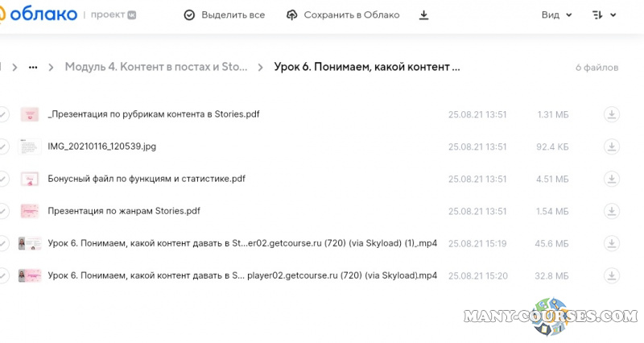Download the _Презентация по рубрикам контента PDF
This screenshot has height=343, width=644.
point(611,114)
